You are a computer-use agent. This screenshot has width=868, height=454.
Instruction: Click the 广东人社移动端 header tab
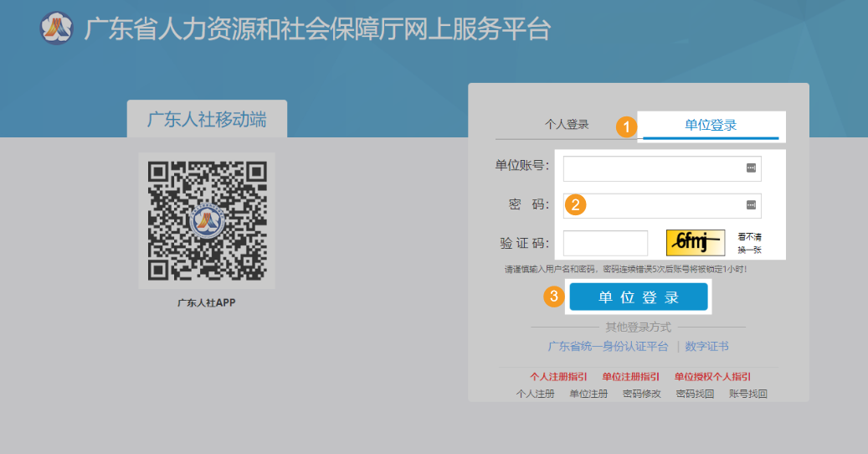(207, 119)
